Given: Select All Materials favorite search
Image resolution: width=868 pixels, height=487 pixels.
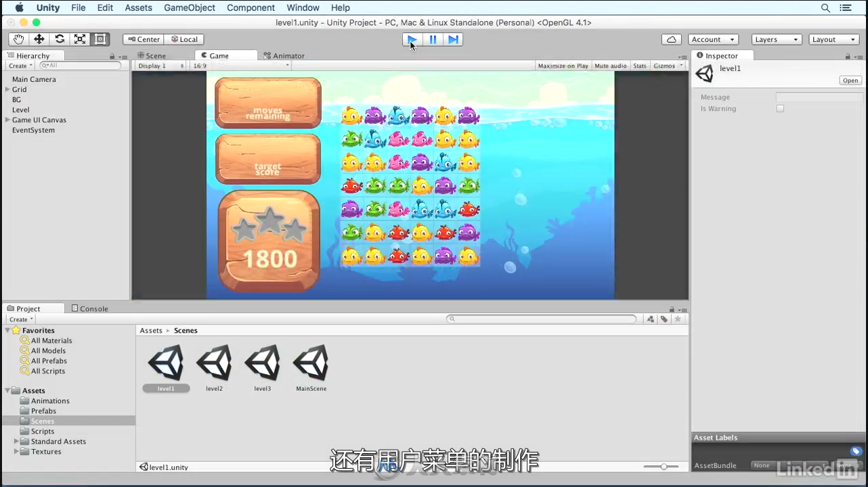Looking at the screenshot, I should coord(51,341).
